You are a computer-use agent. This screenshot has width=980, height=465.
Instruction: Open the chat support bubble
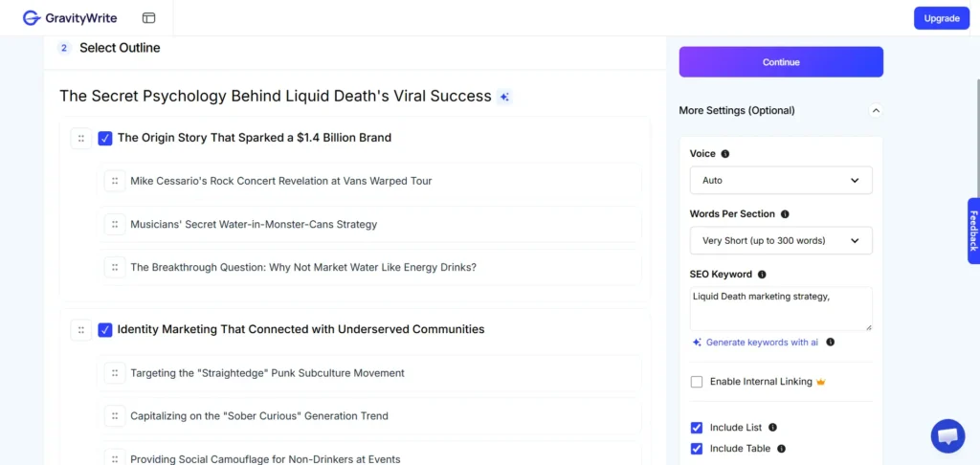947,436
